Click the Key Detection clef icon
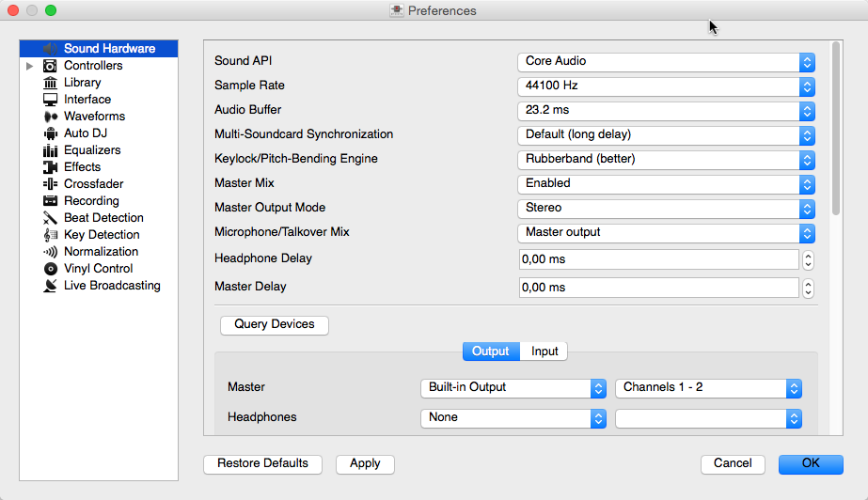 (51, 235)
